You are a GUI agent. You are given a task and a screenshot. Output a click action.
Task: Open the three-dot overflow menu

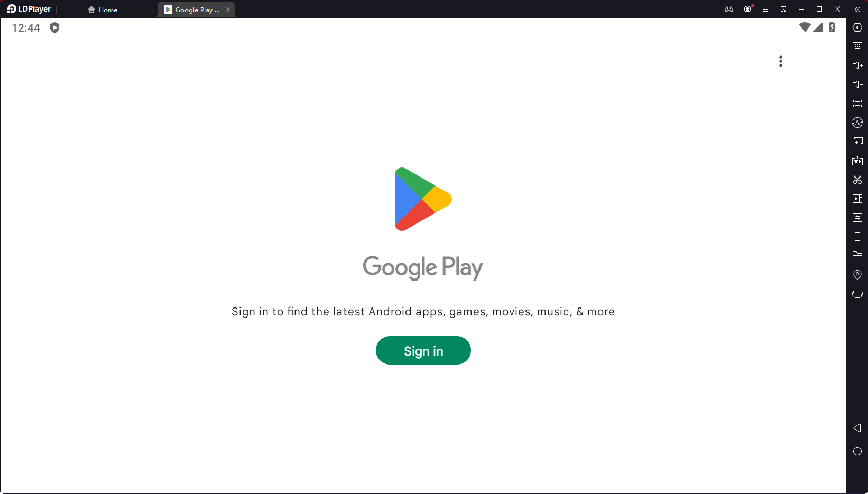[x=780, y=61]
